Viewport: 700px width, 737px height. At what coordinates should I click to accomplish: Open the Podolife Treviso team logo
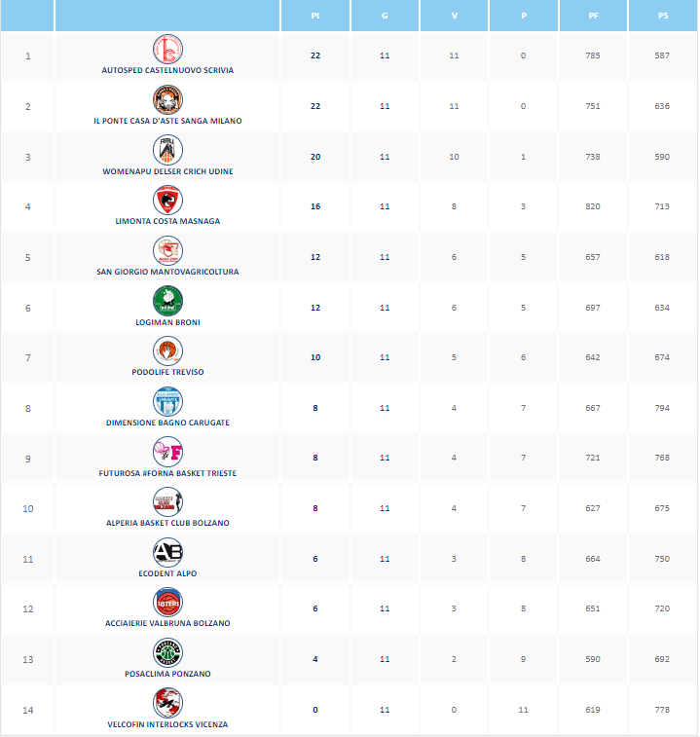point(167,350)
